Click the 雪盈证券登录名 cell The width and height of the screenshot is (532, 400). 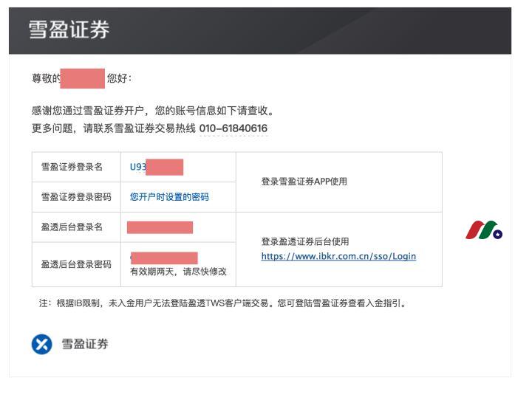(x=76, y=167)
